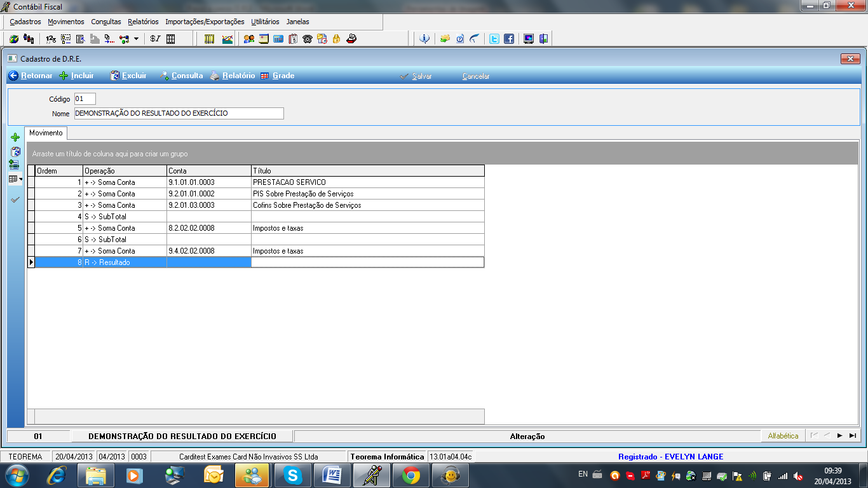The image size is (868, 488).
Task: Open Microsoft Word from the taskbar
Action: tap(332, 475)
